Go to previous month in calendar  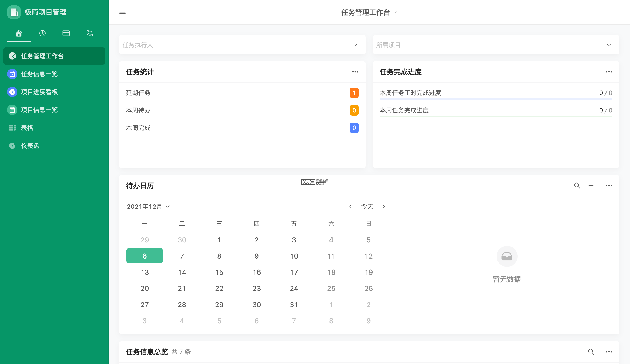pyautogui.click(x=350, y=206)
